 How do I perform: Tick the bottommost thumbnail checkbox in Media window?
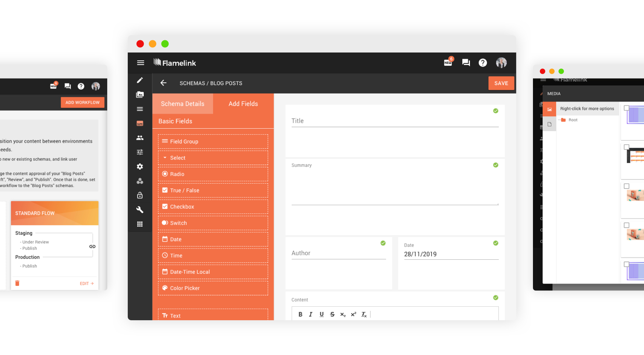[627, 264]
